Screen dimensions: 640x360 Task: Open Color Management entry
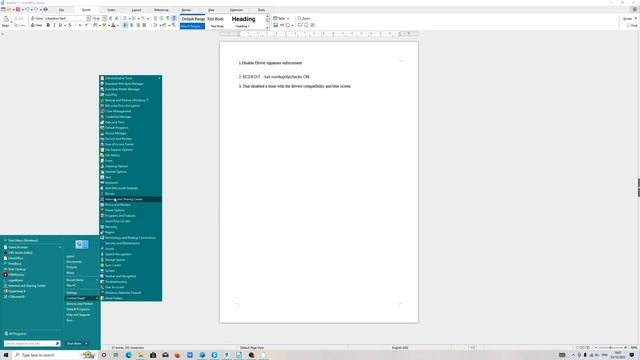pos(131,111)
